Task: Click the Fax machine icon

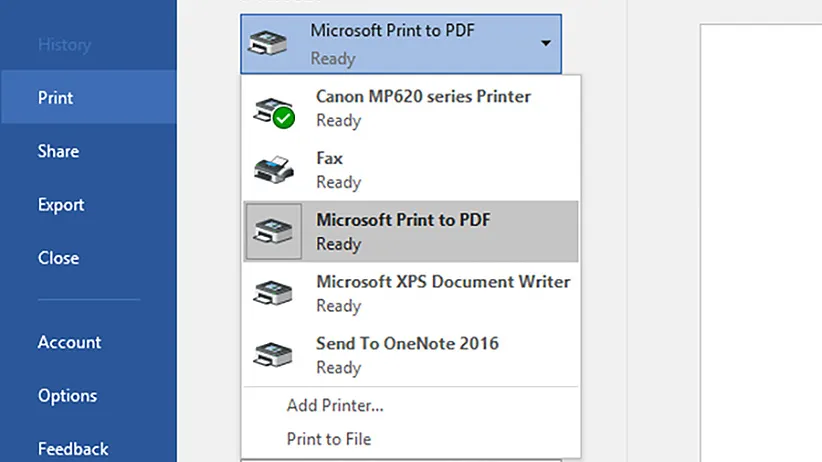Action: coord(273,170)
